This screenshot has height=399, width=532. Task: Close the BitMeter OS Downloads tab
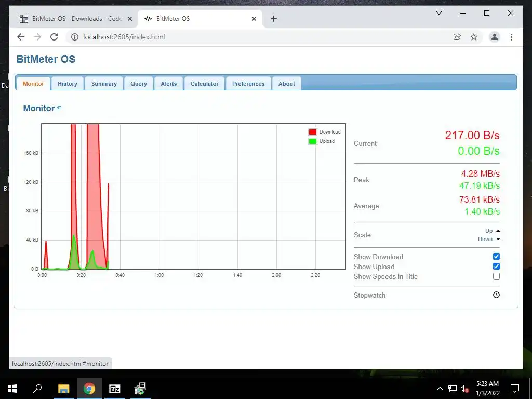click(129, 19)
